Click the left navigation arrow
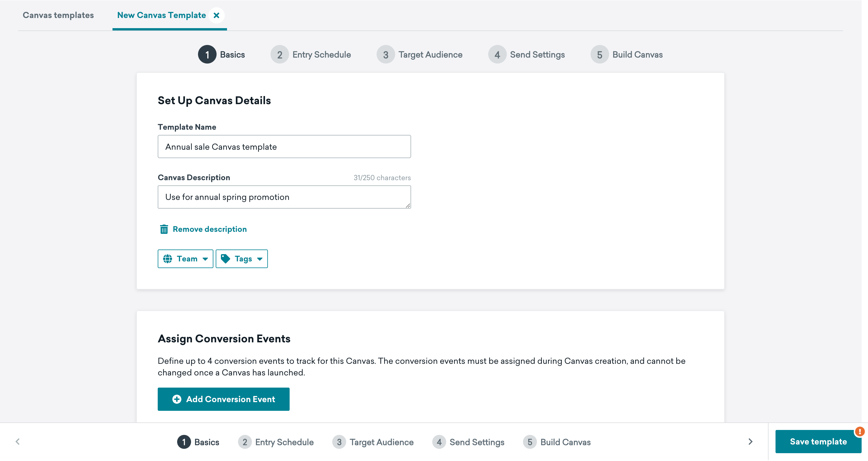This screenshot has height=461, width=868. click(x=17, y=442)
